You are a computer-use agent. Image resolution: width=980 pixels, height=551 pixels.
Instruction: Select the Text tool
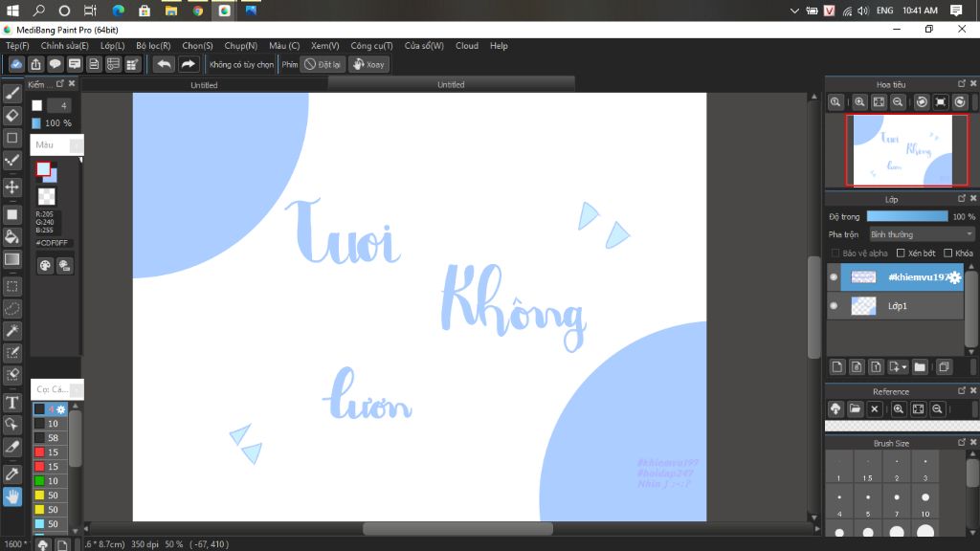[11, 403]
